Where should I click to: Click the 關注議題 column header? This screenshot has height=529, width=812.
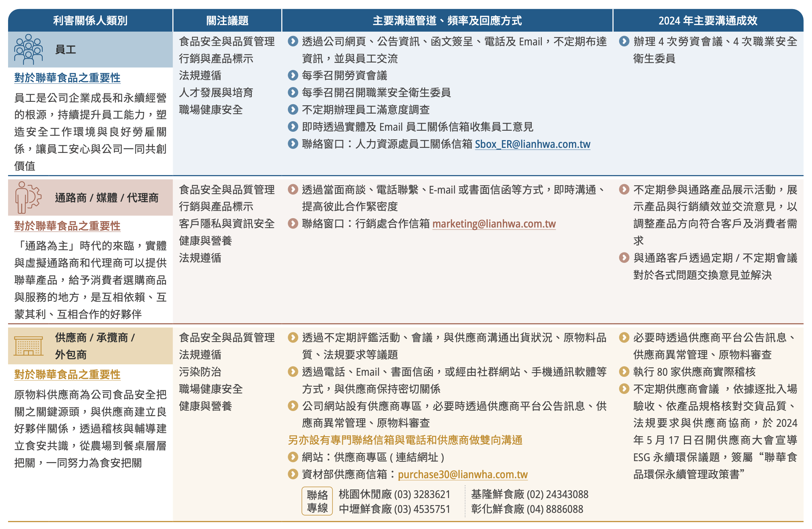pyautogui.click(x=227, y=21)
